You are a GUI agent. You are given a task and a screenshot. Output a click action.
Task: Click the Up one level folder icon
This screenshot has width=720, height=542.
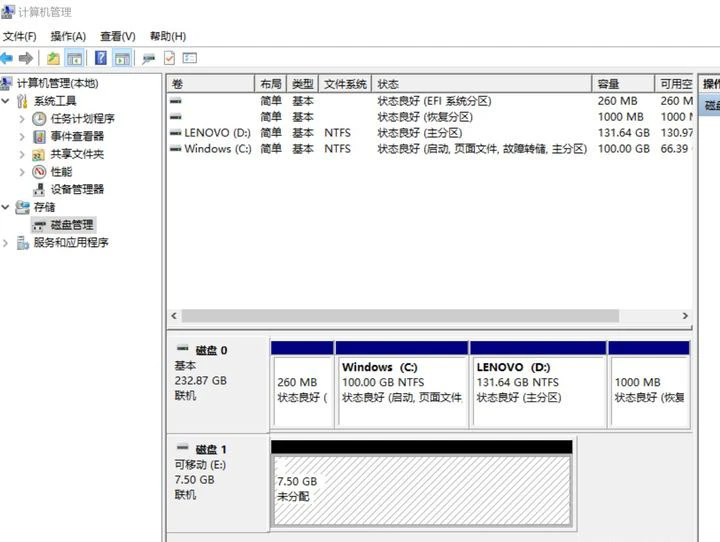53,58
